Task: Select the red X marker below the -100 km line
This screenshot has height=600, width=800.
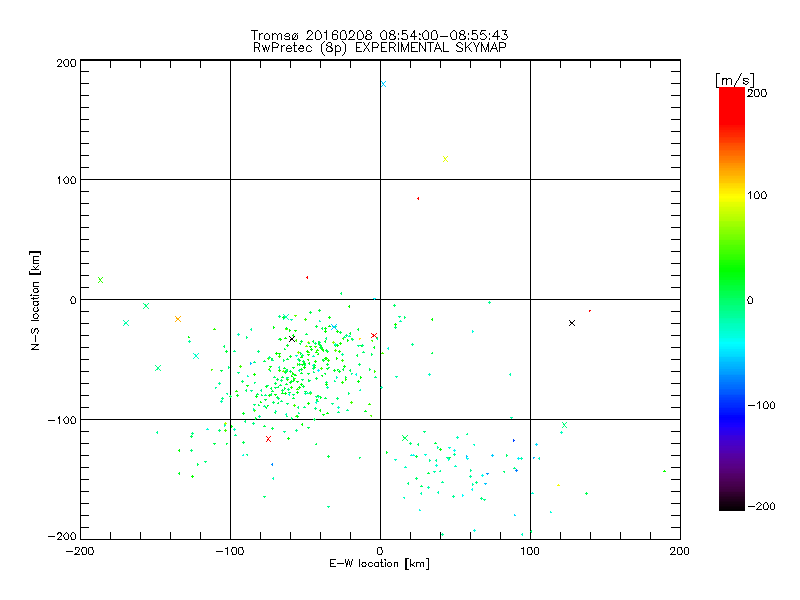Action: (268, 439)
